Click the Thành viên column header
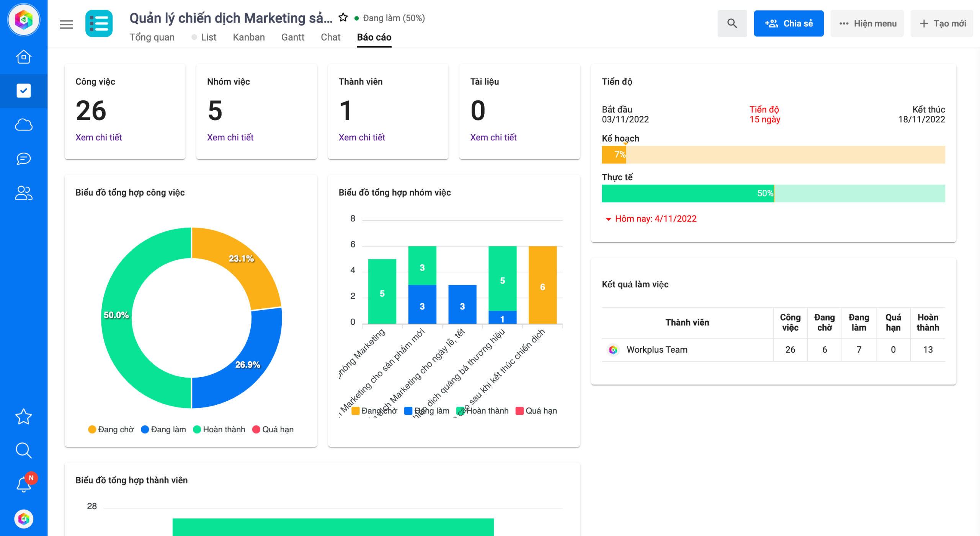This screenshot has height=536, width=980. tap(687, 323)
